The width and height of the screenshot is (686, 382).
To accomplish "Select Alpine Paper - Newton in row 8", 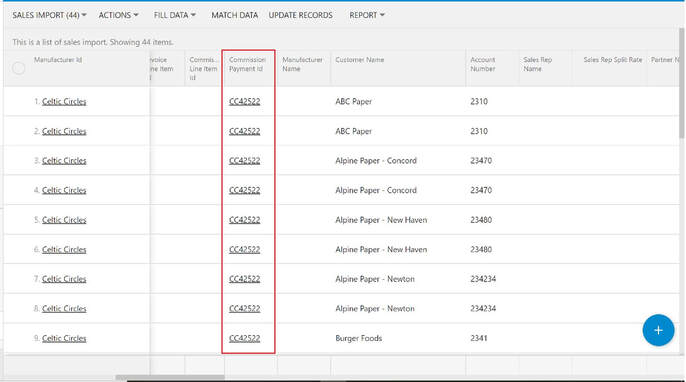I will [375, 308].
